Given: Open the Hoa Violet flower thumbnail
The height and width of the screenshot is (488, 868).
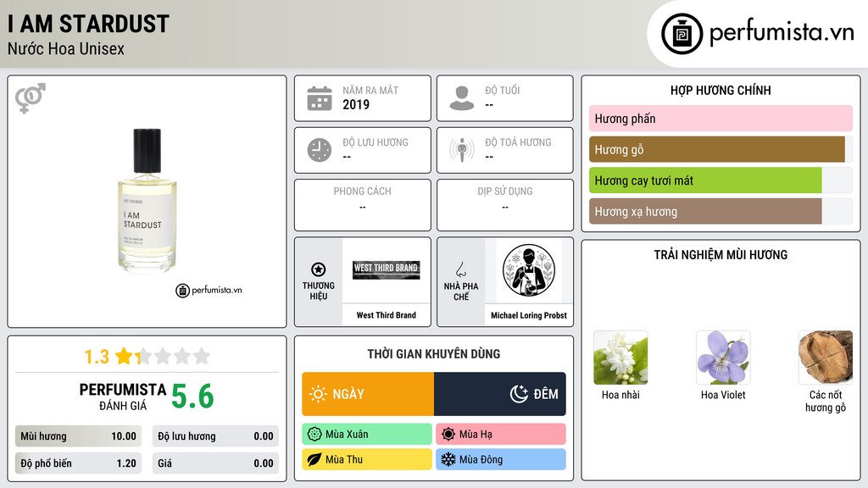Looking at the screenshot, I should coord(723,358).
